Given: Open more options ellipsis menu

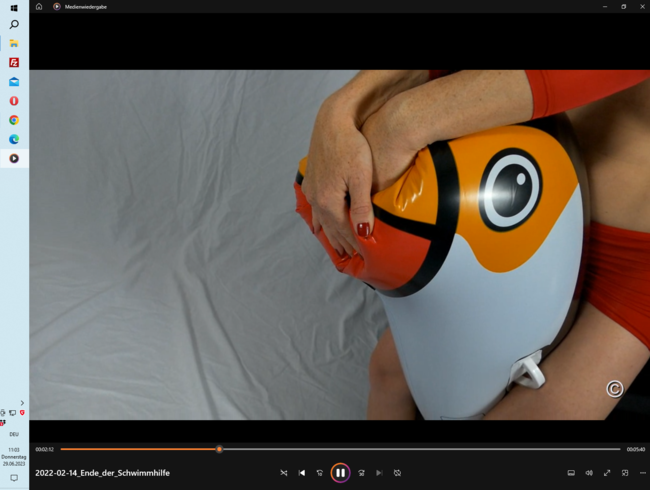Looking at the screenshot, I should click(x=643, y=473).
